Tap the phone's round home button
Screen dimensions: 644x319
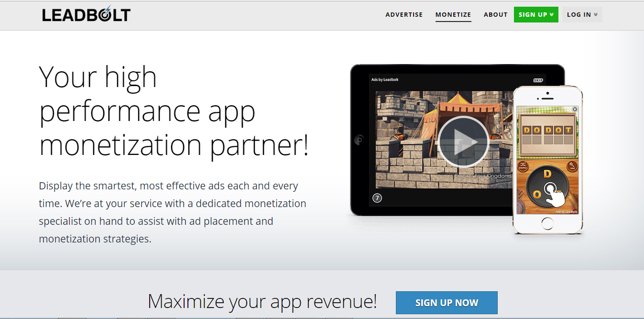pyautogui.click(x=548, y=223)
